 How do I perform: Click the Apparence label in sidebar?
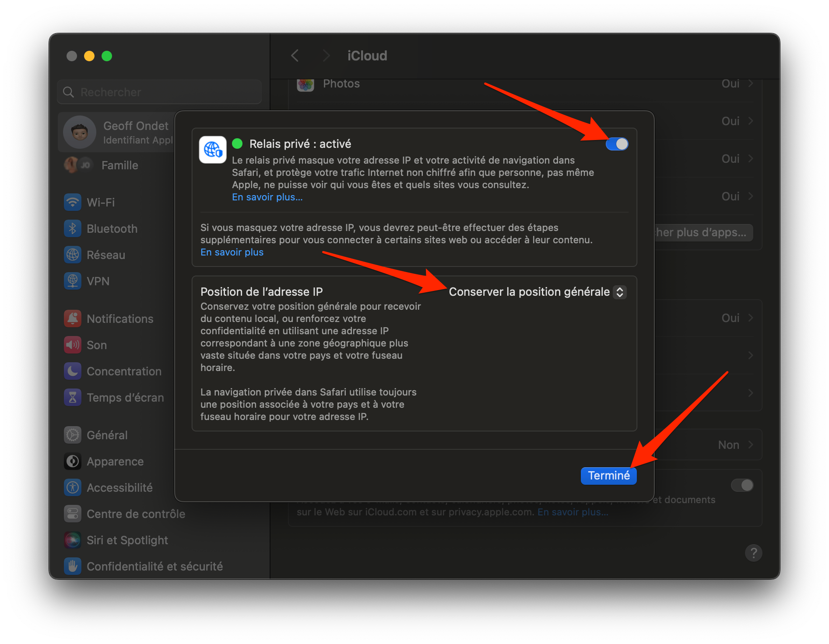pyautogui.click(x=115, y=462)
